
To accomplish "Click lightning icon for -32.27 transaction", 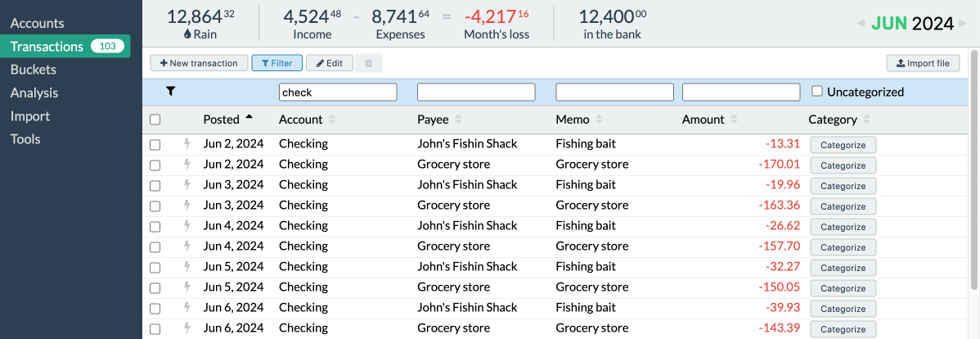I will point(187,267).
